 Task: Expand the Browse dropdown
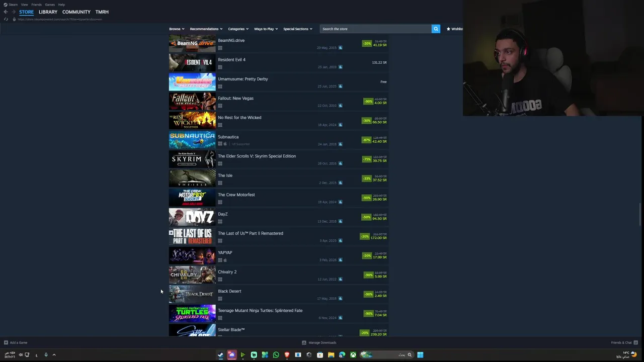pyautogui.click(x=177, y=29)
